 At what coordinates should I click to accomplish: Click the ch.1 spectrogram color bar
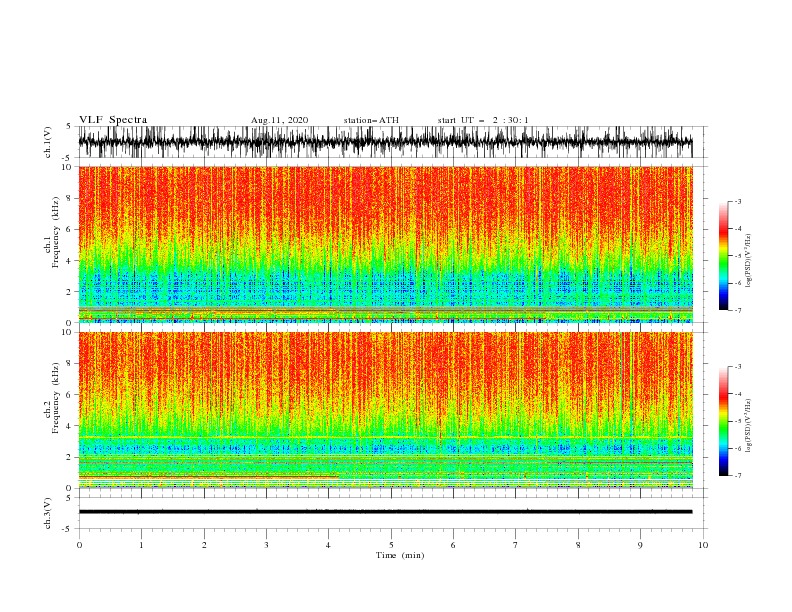pos(723,255)
